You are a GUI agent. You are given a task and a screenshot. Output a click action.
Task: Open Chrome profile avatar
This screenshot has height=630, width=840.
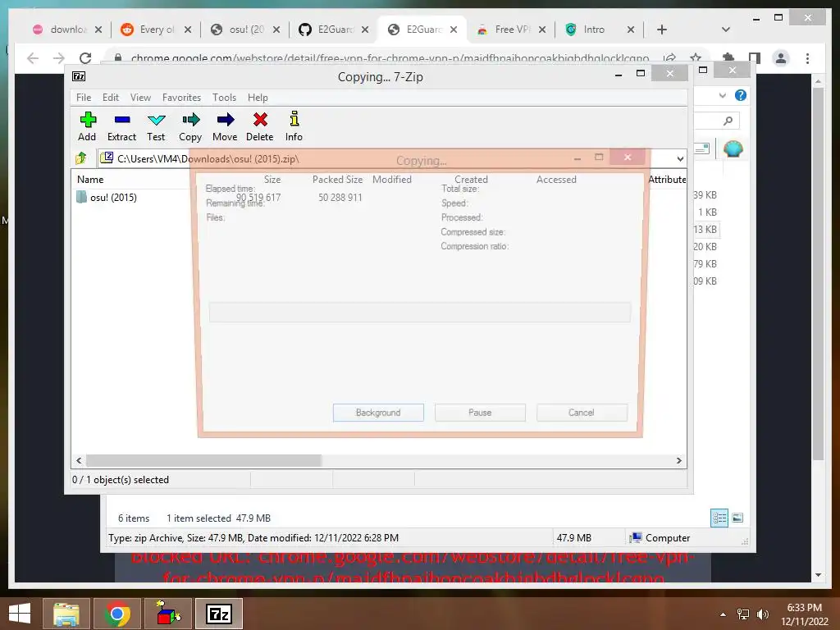pyautogui.click(x=781, y=58)
